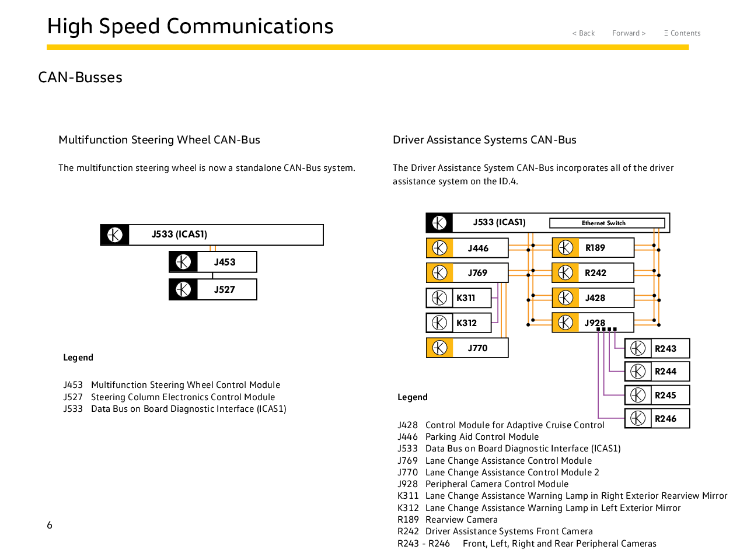Screen dimensions: 747x560
Task: Select the Ethernet Switch box
Action: point(606,223)
